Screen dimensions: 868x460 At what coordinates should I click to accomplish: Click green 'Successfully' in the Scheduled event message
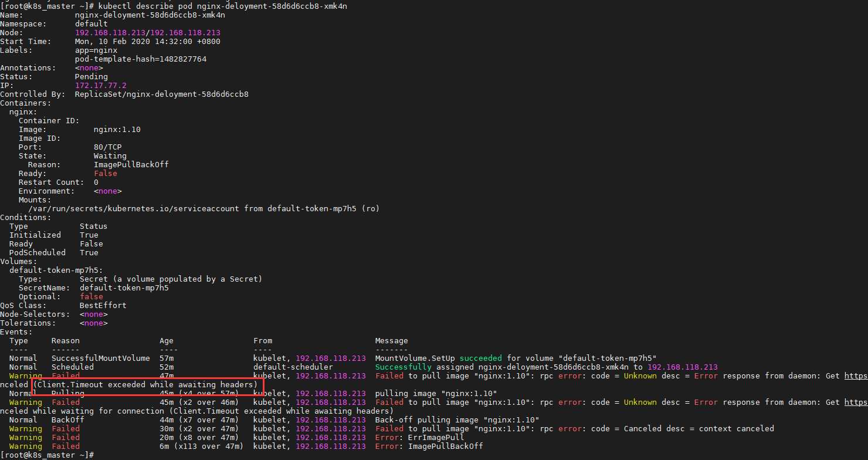click(x=404, y=367)
